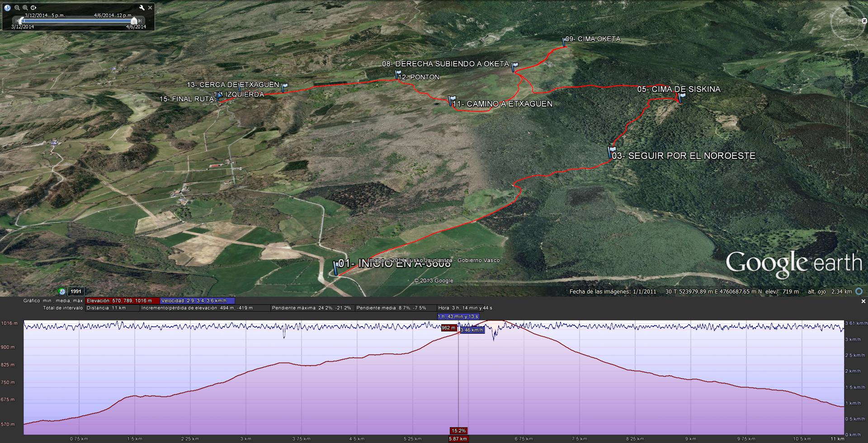The image size is (868, 443).
Task: Close the elevation profile panel
Action: click(x=863, y=301)
